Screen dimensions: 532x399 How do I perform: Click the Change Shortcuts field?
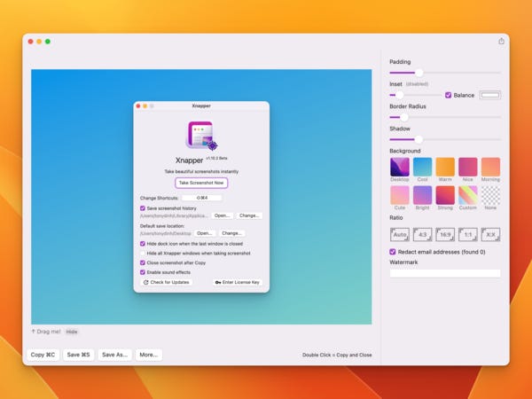tap(202, 198)
